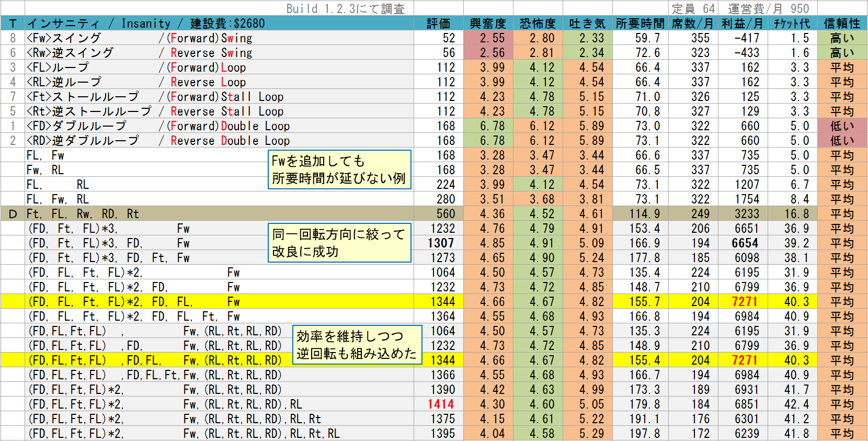Click the 吐き気 column header
868x441 pixels.
pos(587,24)
